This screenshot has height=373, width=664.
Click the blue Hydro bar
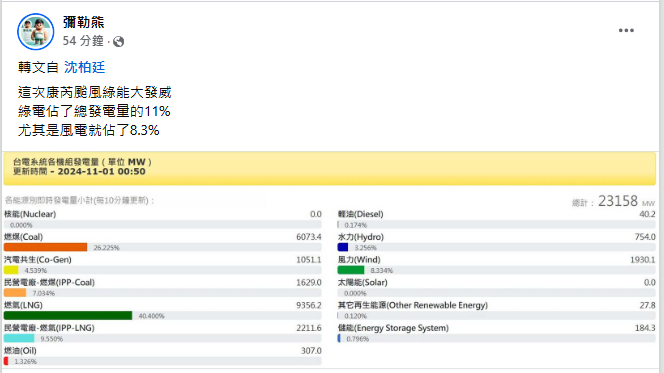(x=343, y=247)
